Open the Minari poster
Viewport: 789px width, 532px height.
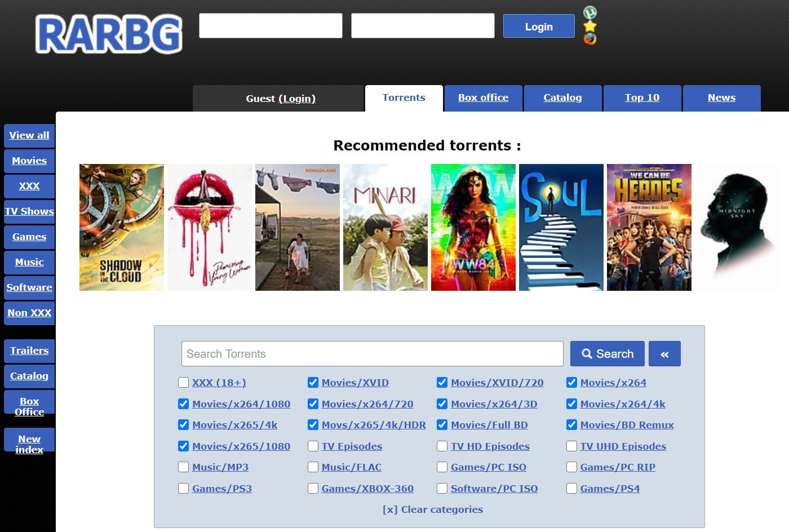(385, 228)
